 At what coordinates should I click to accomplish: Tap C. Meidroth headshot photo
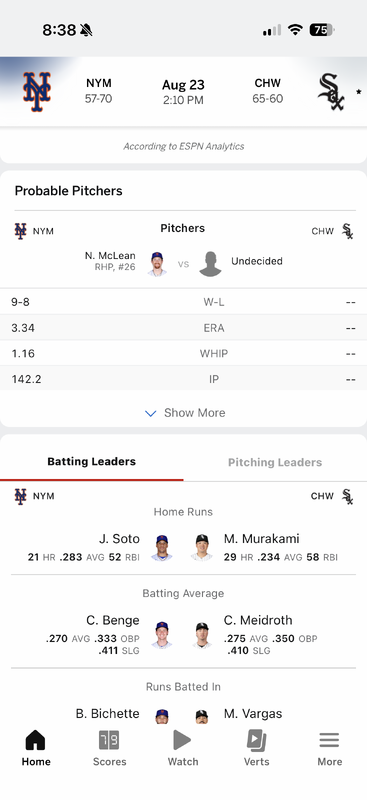(202, 635)
